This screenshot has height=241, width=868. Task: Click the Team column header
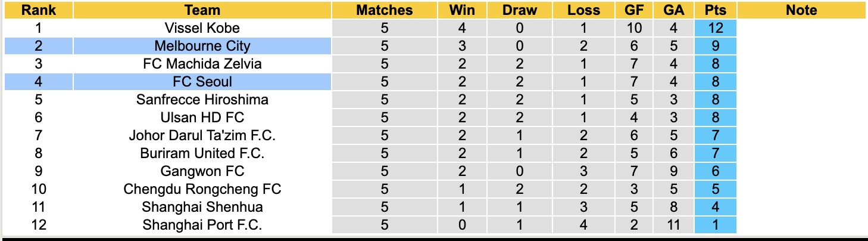click(202, 10)
